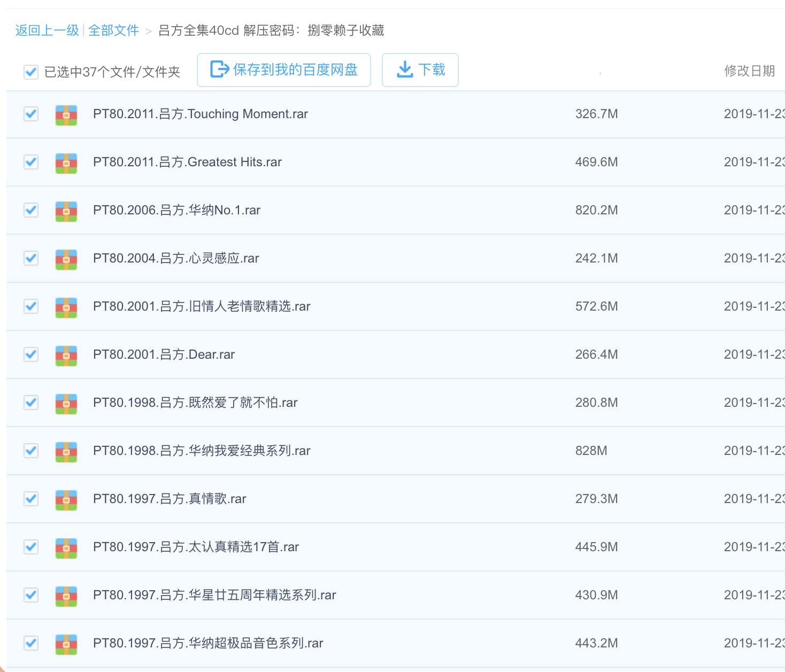
Task: Click the archive icon beside 心灵感应.rar
Action: click(x=66, y=259)
